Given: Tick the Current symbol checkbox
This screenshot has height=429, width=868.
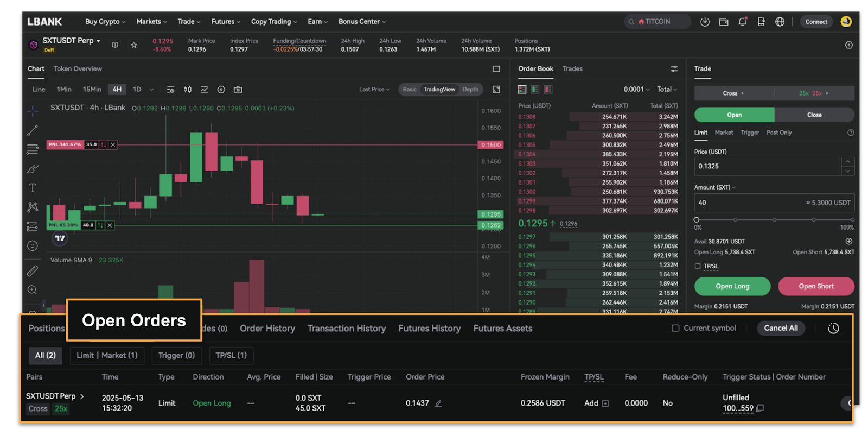Looking at the screenshot, I should 675,328.
